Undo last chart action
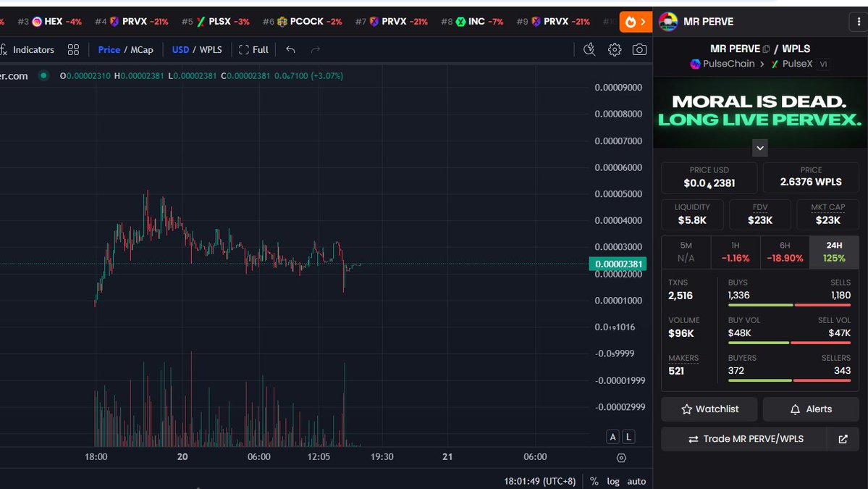Viewport: 868px width, 489px height. tap(290, 50)
